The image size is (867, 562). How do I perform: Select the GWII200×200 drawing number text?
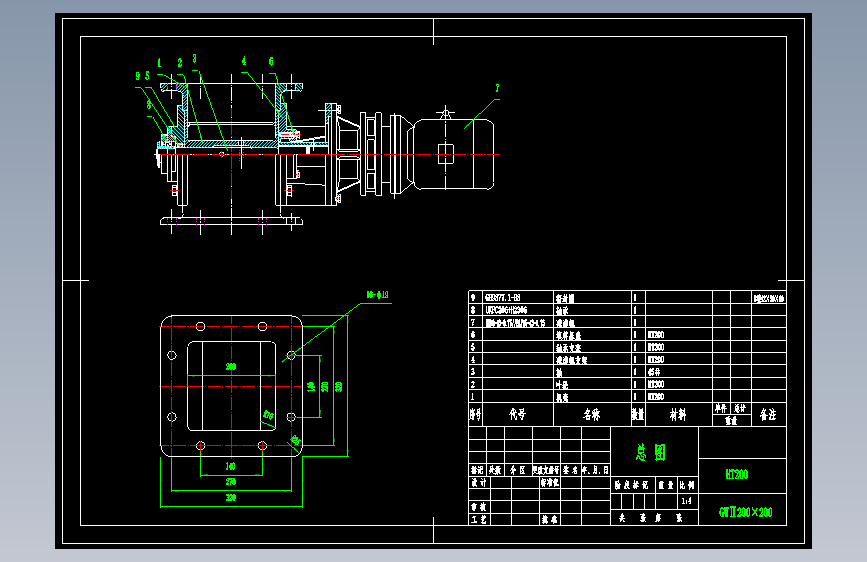[745, 512]
